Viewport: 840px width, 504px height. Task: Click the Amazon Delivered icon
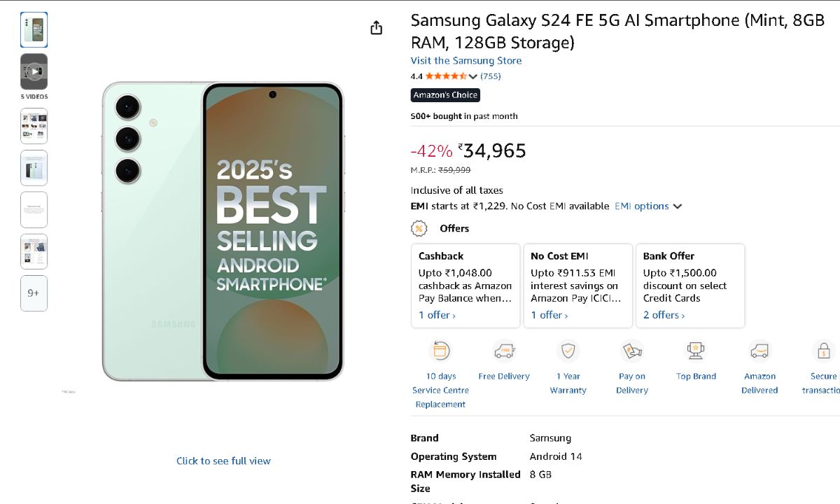pos(759,351)
